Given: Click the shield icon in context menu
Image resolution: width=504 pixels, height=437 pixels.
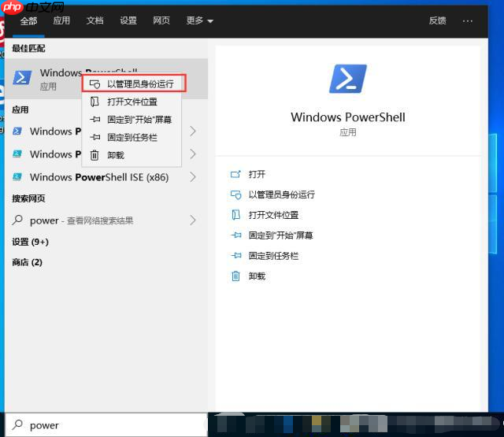Looking at the screenshot, I should pyautogui.click(x=94, y=84).
